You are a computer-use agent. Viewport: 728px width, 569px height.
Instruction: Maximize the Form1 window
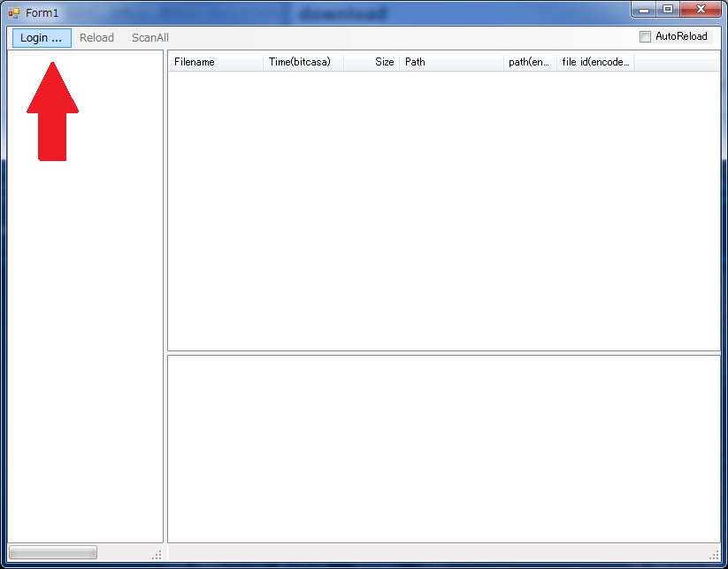pyautogui.click(x=668, y=10)
